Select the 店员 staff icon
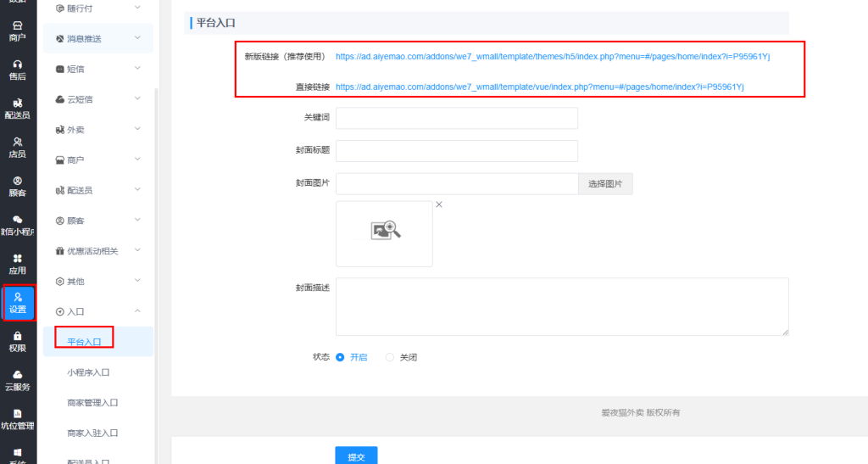This screenshot has height=464, width=868. (x=17, y=148)
